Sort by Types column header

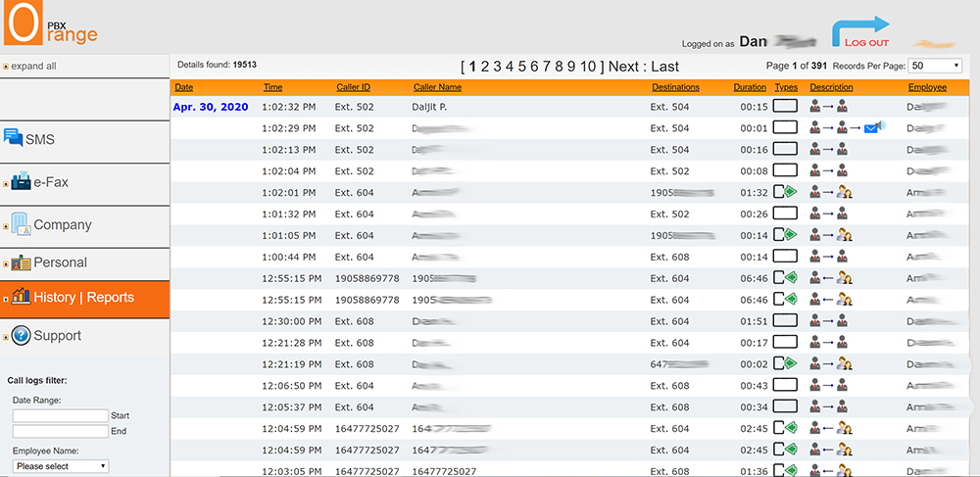pyautogui.click(x=786, y=87)
